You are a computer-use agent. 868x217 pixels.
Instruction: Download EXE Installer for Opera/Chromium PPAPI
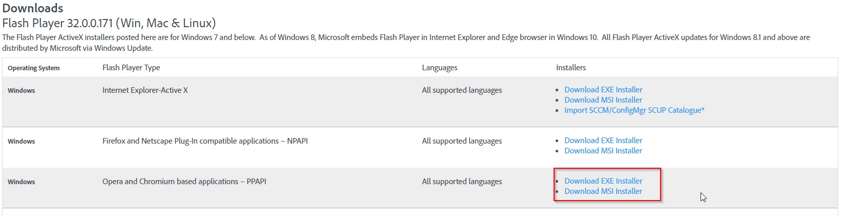click(x=603, y=181)
